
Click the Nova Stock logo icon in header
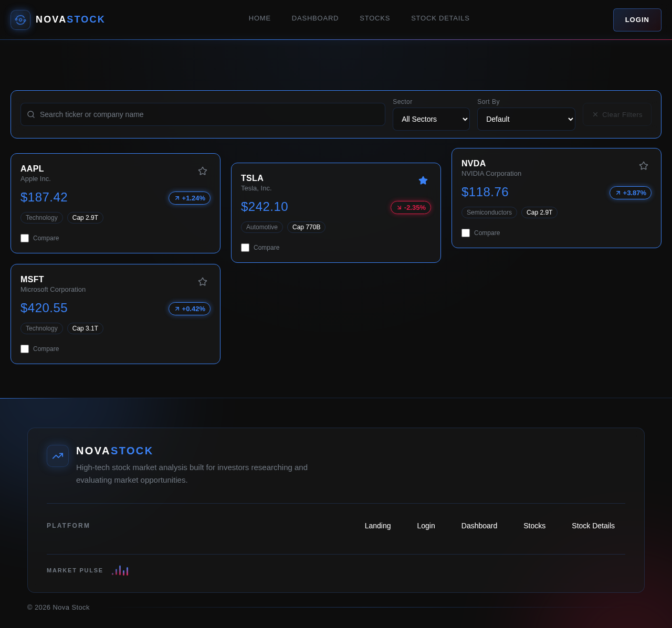(20, 20)
